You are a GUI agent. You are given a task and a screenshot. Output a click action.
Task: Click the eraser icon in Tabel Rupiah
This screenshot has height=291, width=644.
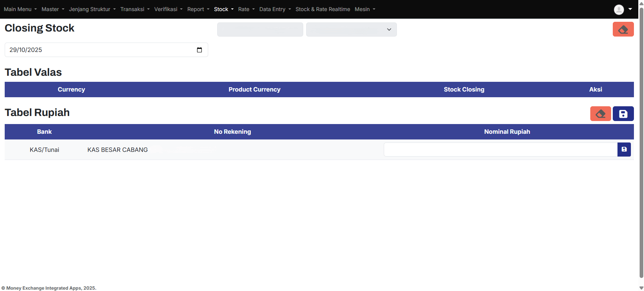click(x=600, y=114)
